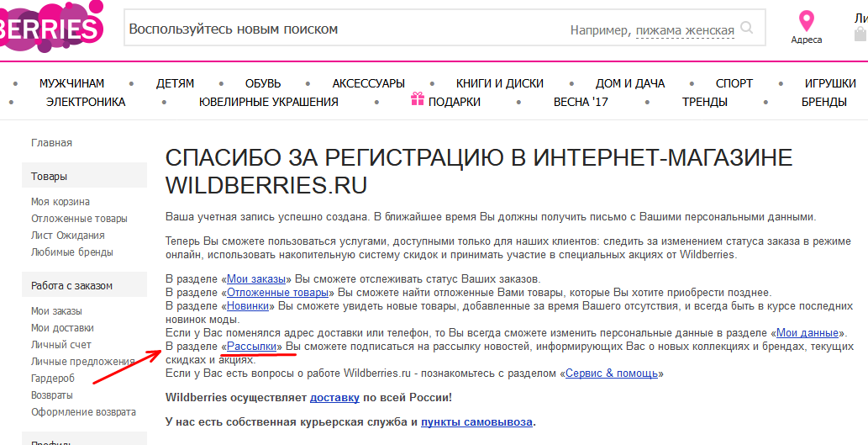Image resolution: width=868 pixels, height=445 pixels.
Task: Click the Мои данные link
Action: 808,333
